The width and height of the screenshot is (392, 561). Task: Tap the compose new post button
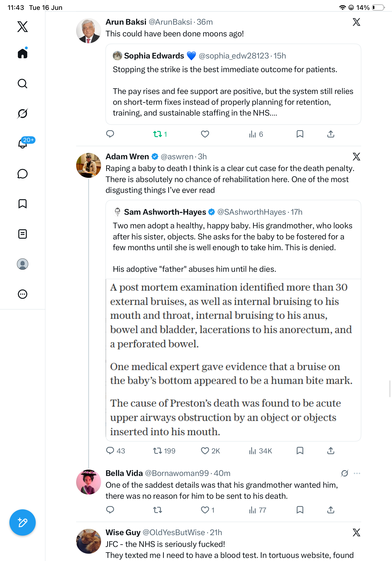click(x=23, y=522)
